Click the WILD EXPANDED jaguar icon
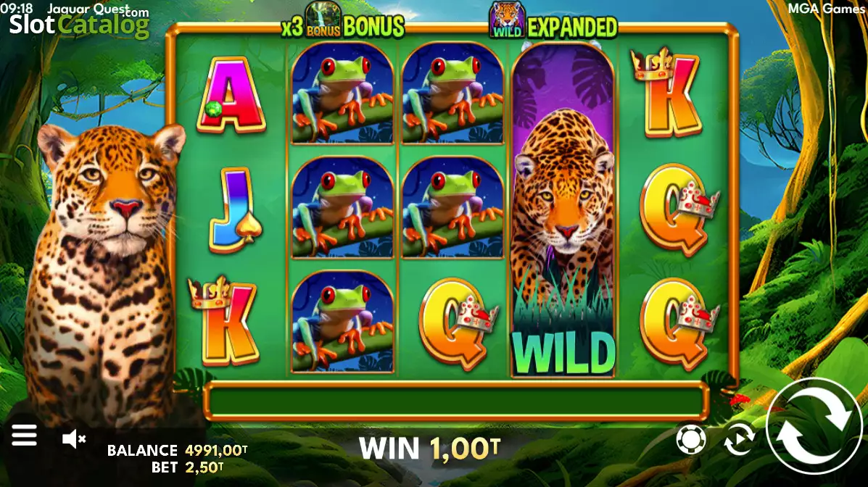The image size is (868, 487). [x=507, y=20]
